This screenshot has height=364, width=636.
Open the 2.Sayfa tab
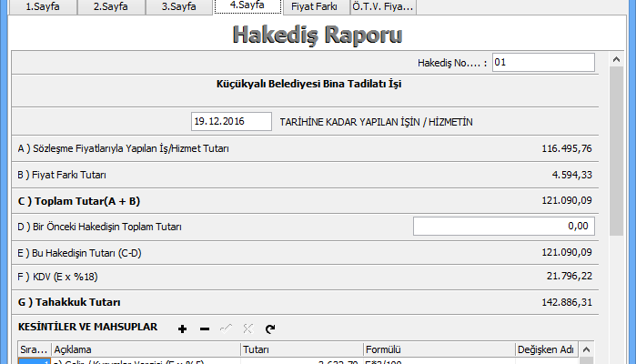(x=111, y=7)
